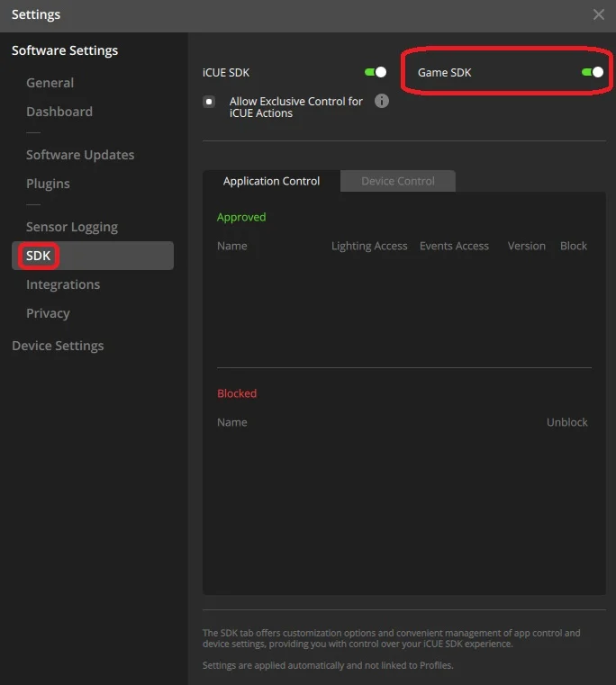The height and width of the screenshot is (685, 616).
Task: Click the Name header under Blocked
Action: (231, 422)
